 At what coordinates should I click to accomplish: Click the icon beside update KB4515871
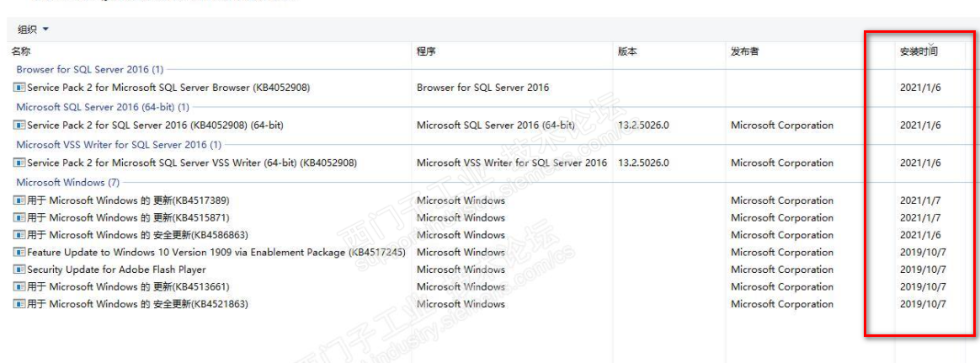point(19,218)
